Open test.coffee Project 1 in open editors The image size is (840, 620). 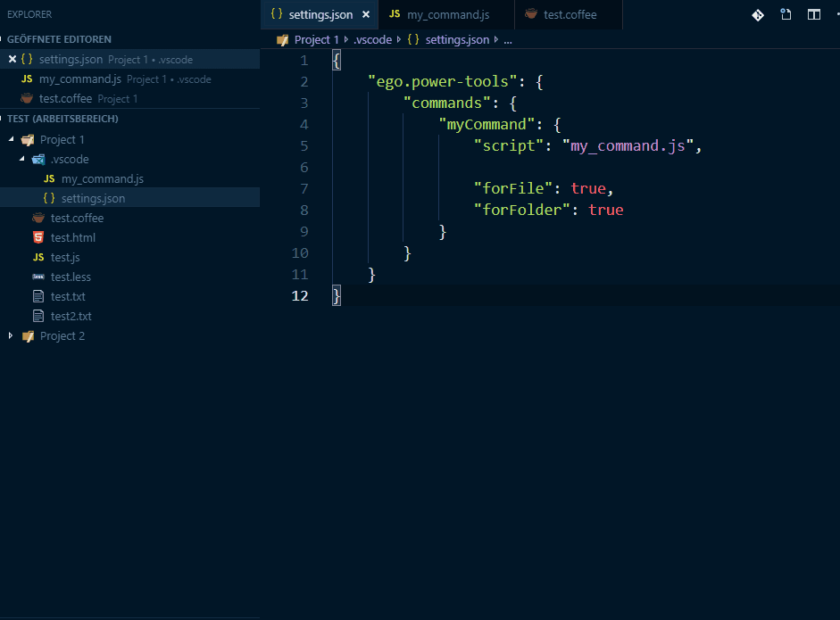pyautogui.click(x=129, y=99)
